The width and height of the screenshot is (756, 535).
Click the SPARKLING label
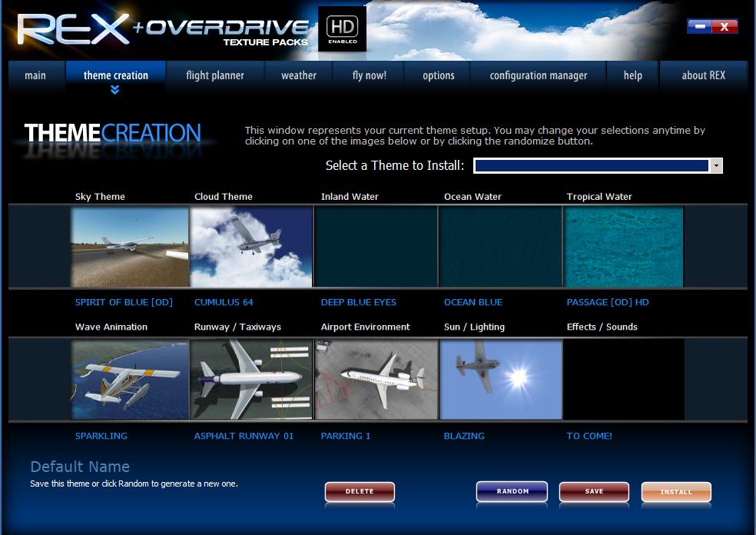click(101, 436)
